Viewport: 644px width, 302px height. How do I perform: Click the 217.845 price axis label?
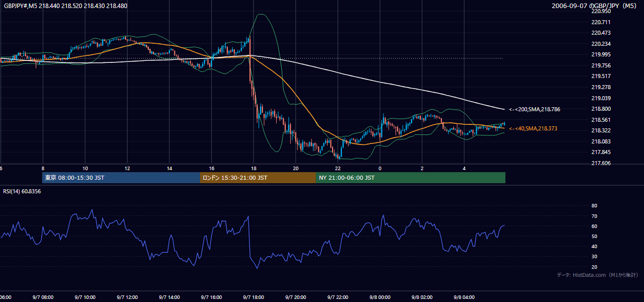click(601, 152)
